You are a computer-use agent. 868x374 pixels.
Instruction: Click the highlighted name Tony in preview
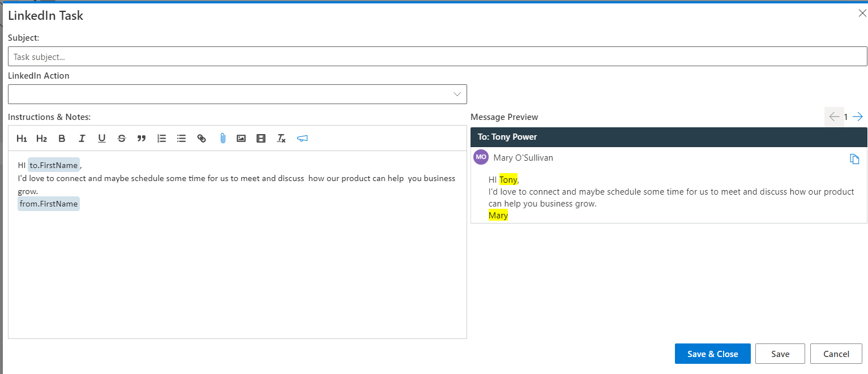tap(508, 180)
